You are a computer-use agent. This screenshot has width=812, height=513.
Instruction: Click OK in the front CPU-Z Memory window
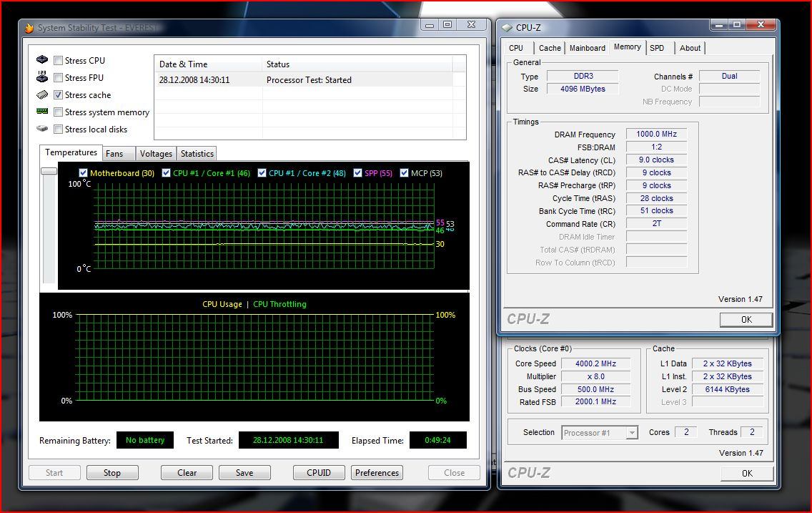coord(746,320)
